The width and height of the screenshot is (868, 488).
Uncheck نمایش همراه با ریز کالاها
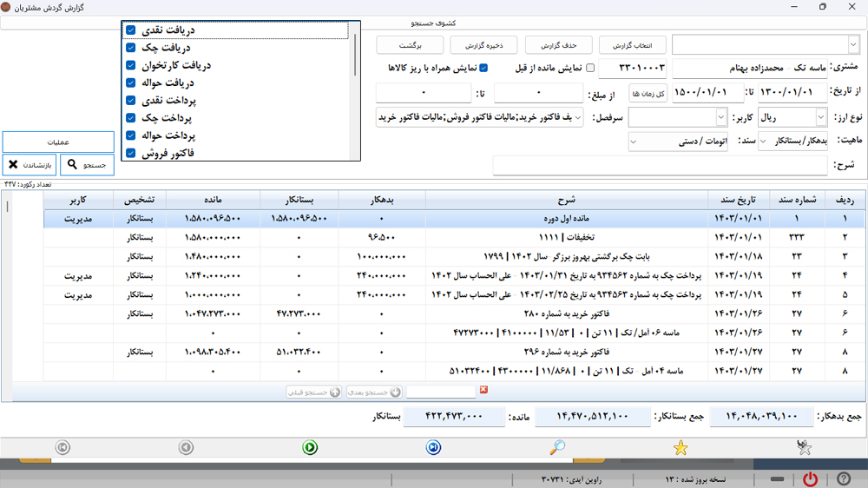[x=484, y=68]
